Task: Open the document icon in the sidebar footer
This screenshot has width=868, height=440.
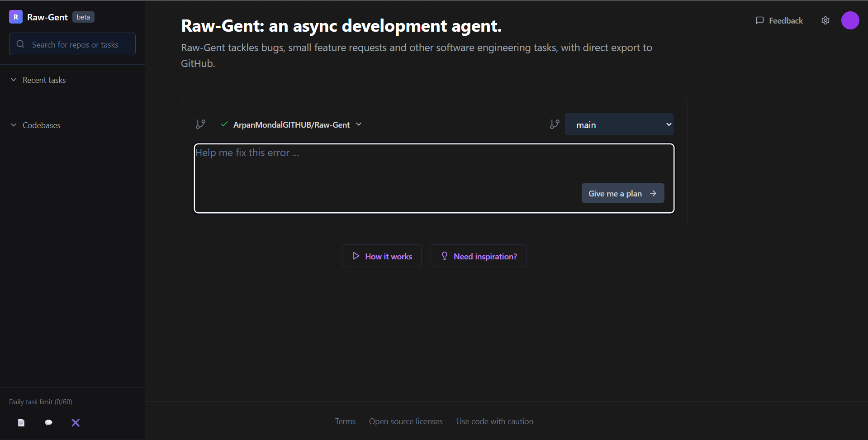Action: [21, 423]
